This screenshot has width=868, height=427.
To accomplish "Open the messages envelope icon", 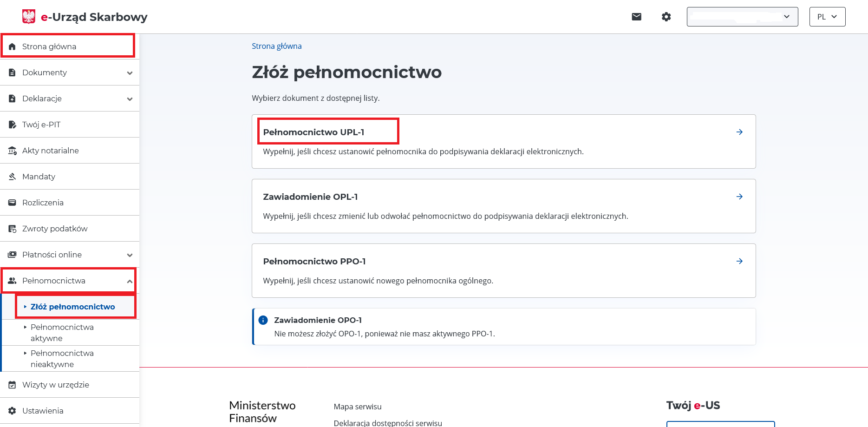I will (x=636, y=17).
